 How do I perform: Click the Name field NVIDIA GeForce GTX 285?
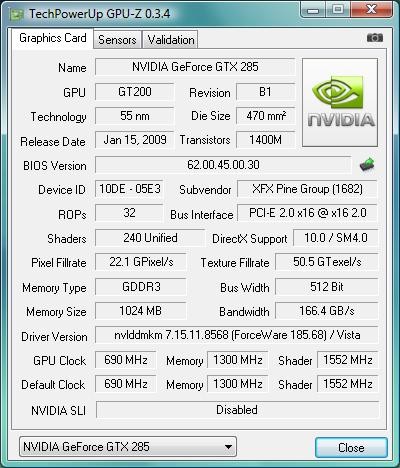195,67
